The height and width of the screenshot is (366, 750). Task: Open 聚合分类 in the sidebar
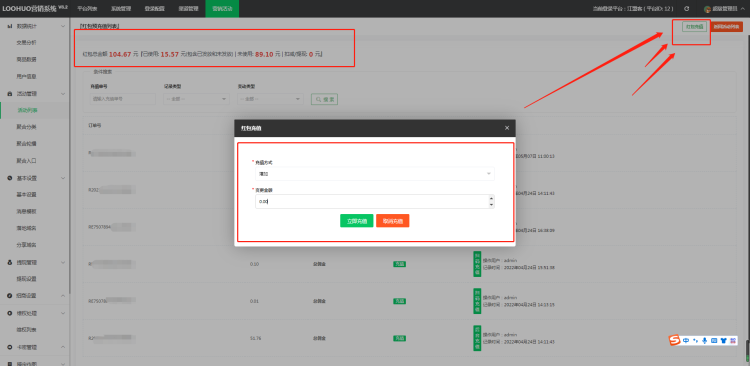(26, 127)
